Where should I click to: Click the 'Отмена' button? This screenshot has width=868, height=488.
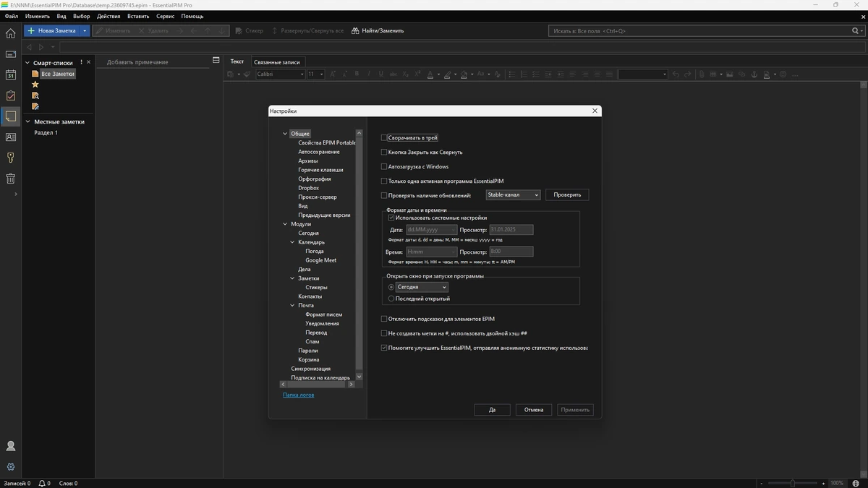coord(534,410)
